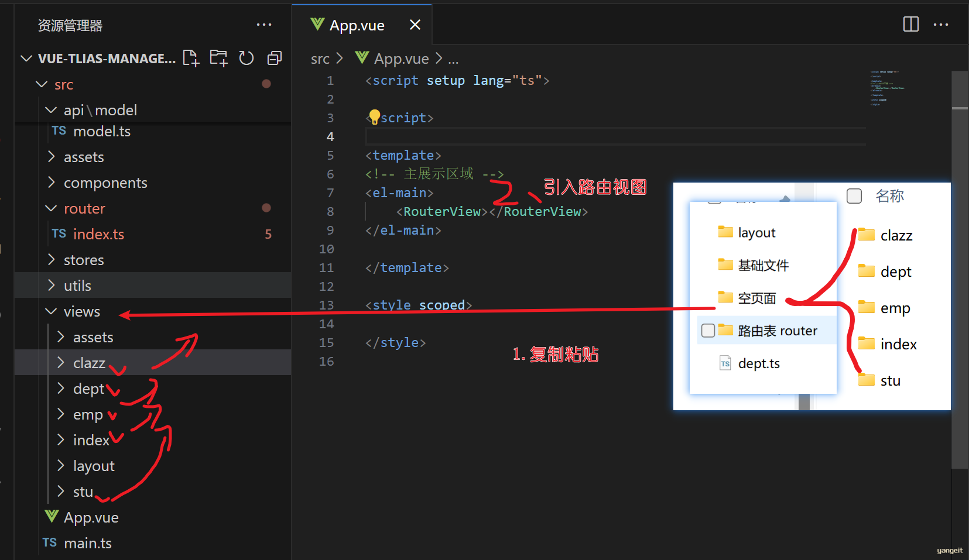
Task: Open editor more actions ellipsis menu
Action: tap(941, 25)
